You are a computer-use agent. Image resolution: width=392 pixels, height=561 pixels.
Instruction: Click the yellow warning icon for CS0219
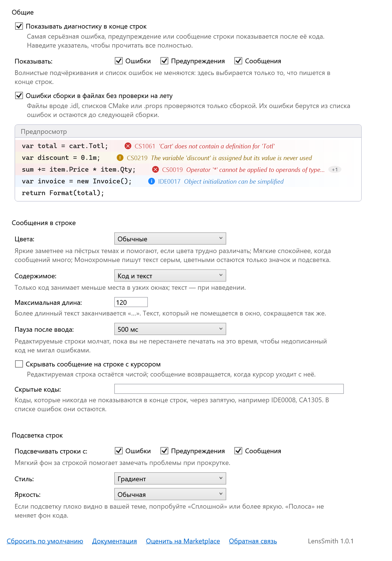[x=120, y=158]
